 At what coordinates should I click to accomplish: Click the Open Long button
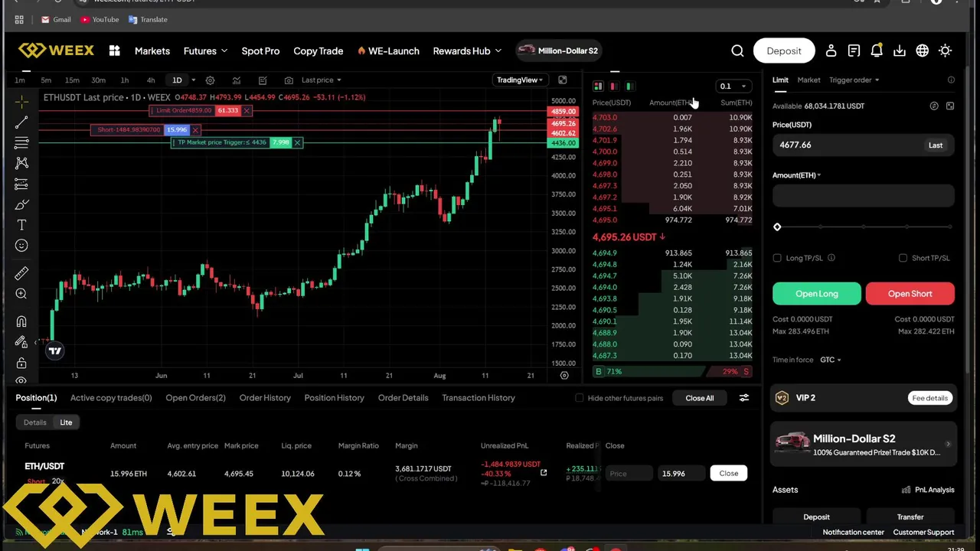pos(817,294)
